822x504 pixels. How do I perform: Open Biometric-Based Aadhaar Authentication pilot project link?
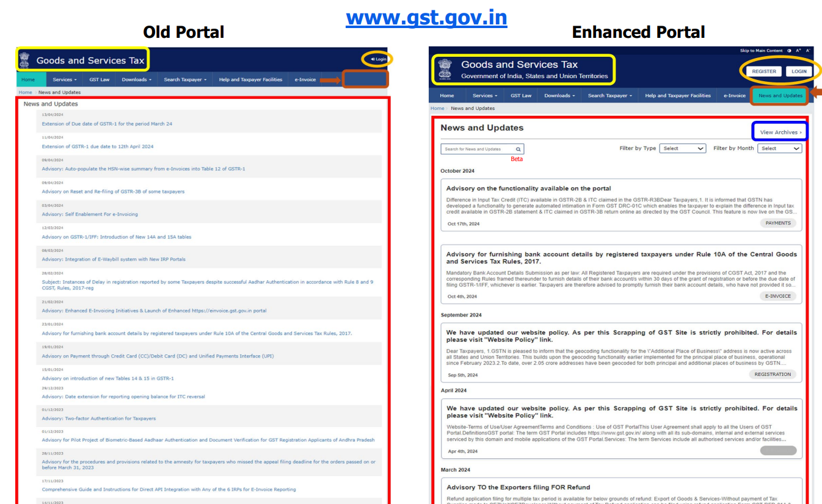[x=208, y=440]
